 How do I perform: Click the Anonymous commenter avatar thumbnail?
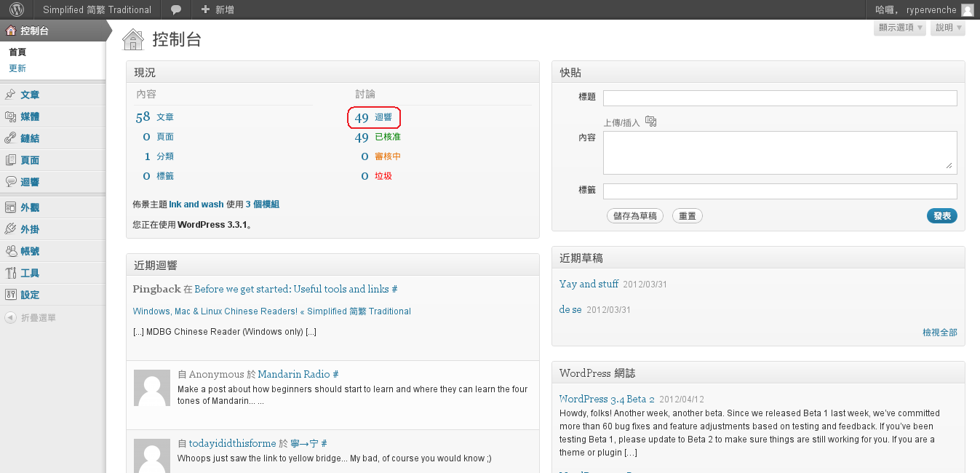coord(152,387)
